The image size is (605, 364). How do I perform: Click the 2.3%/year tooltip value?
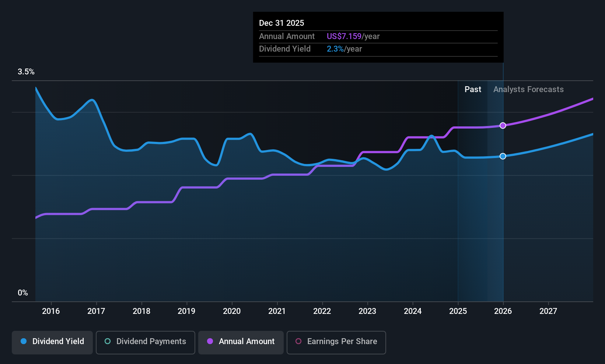pyautogui.click(x=344, y=49)
